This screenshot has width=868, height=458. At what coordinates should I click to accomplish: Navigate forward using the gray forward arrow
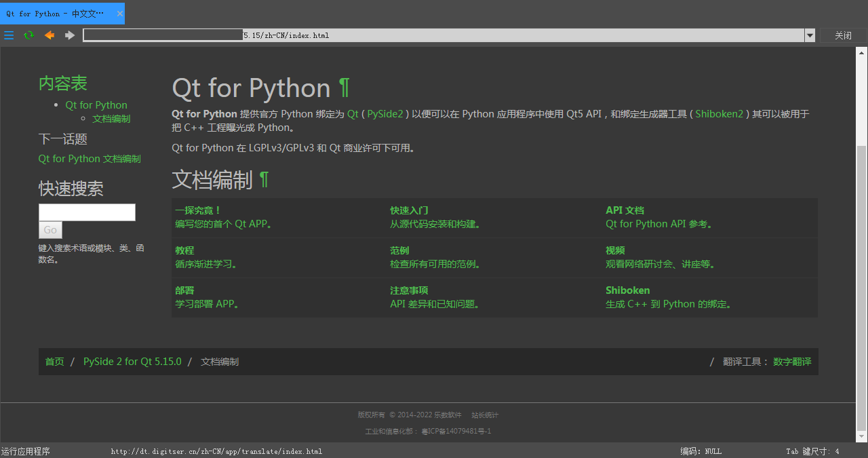click(x=68, y=35)
